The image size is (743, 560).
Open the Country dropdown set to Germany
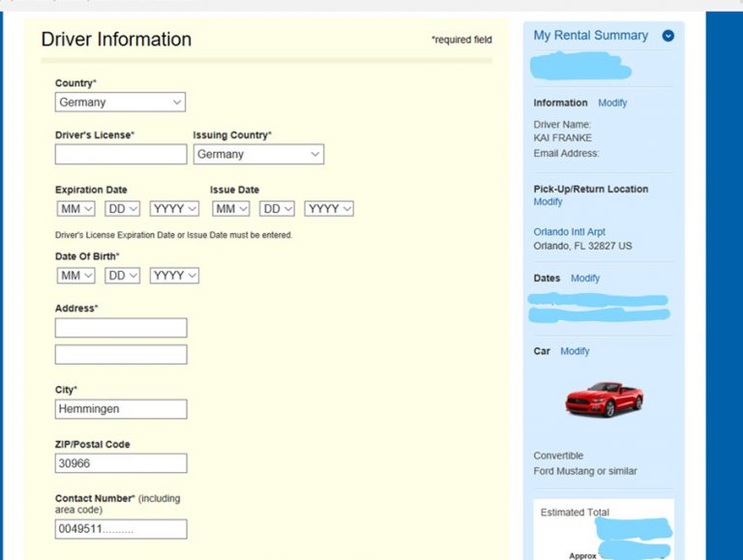(x=120, y=102)
